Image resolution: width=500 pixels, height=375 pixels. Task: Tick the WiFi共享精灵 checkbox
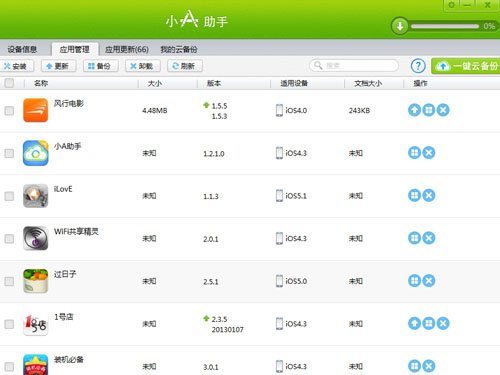tap(9, 239)
